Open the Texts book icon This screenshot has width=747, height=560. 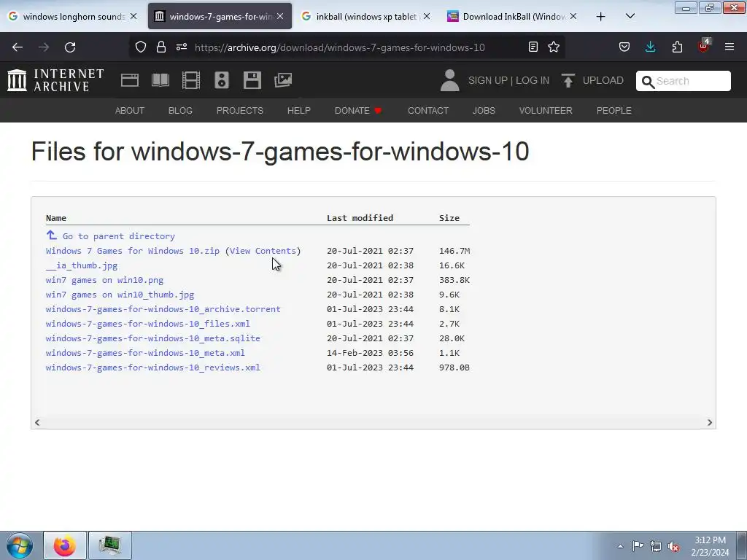[160, 80]
